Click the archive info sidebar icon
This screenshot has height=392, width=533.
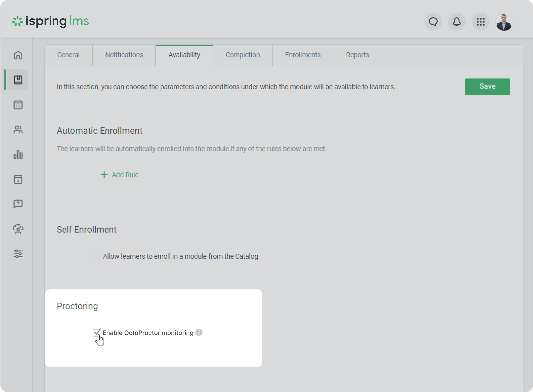click(x=18, y=179)
